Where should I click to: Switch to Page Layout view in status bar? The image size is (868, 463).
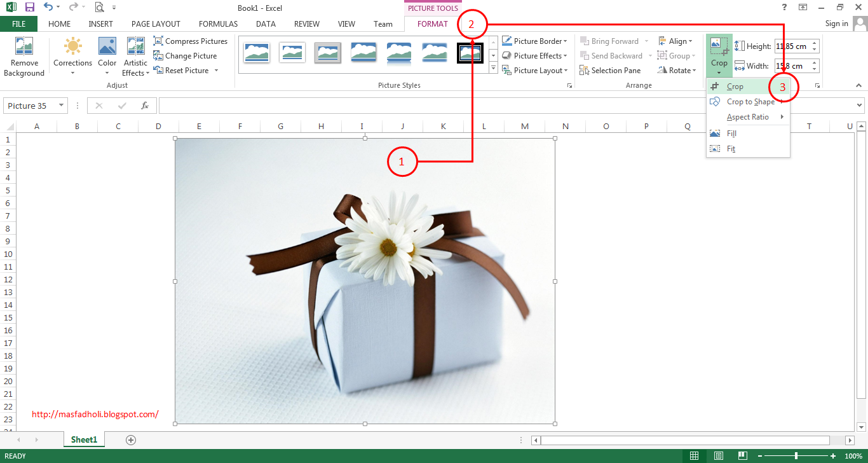pos(718,456)
